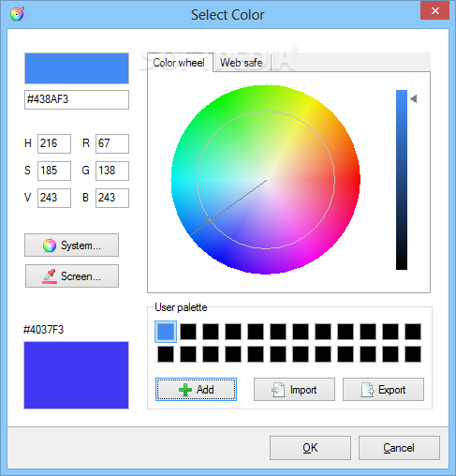Viewport: 456px width, 476px height.
Task: Click the #4037F3 hex label text
Action: tap(44, 330)
